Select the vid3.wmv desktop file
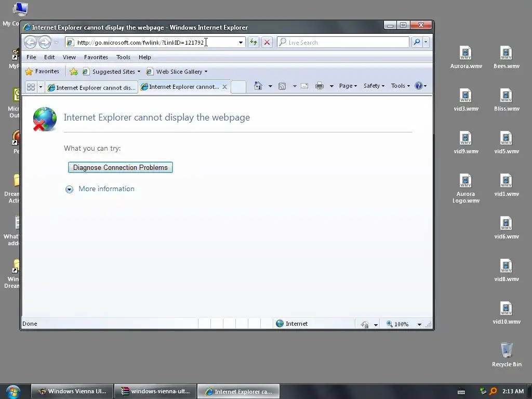The width and height of the screenshot is (532, 399). (x=466, y=100)
